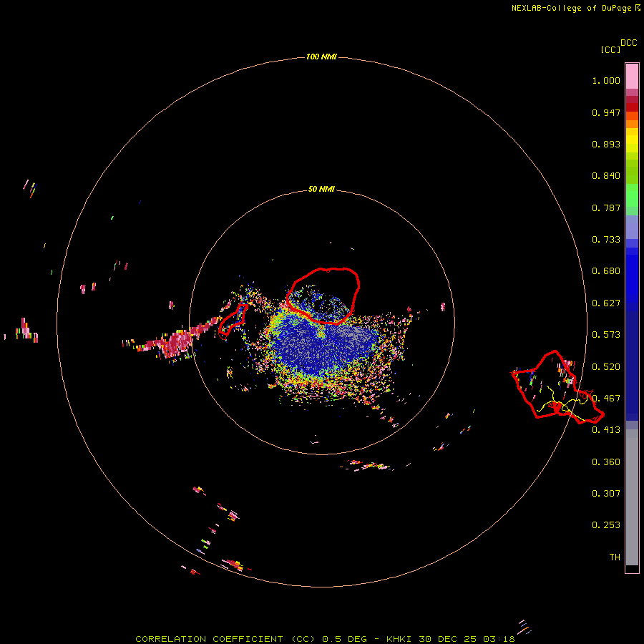Screen dimensions: 644x644
Task: Click the 1.000 scale value
Action: pyautogui.click(x=606, y=80)
